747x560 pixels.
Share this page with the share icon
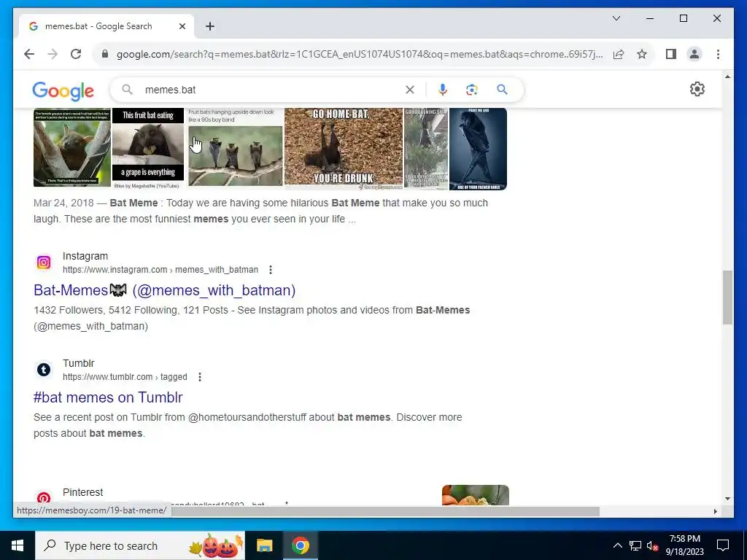[619, 54]
